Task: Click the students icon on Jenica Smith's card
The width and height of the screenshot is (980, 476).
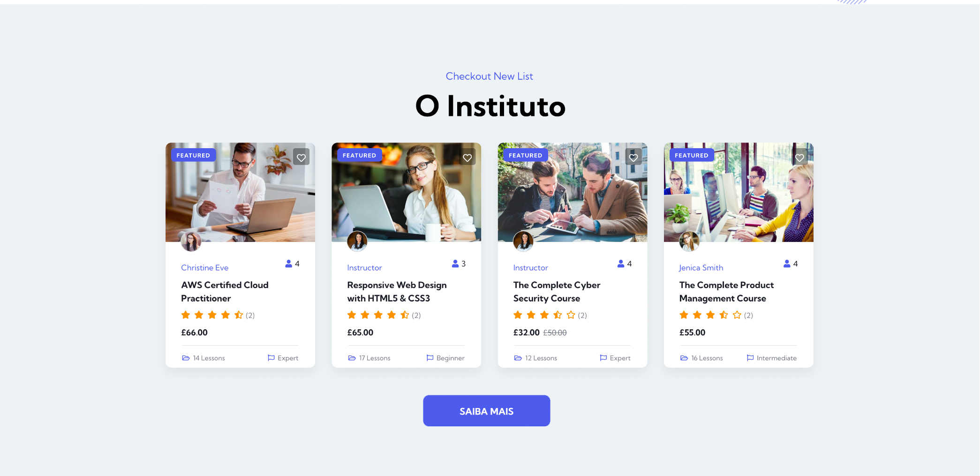Action: coord(787,264)
